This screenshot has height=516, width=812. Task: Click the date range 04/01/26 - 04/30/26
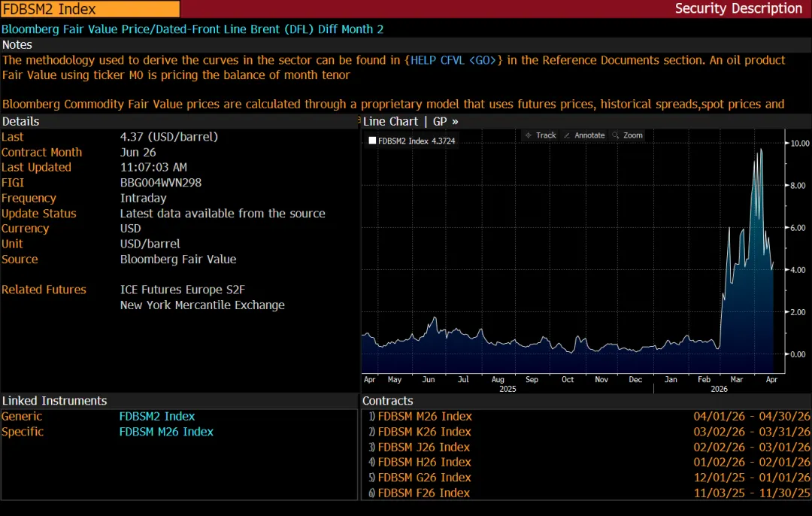pyautogui.click(x=752, y=416)
